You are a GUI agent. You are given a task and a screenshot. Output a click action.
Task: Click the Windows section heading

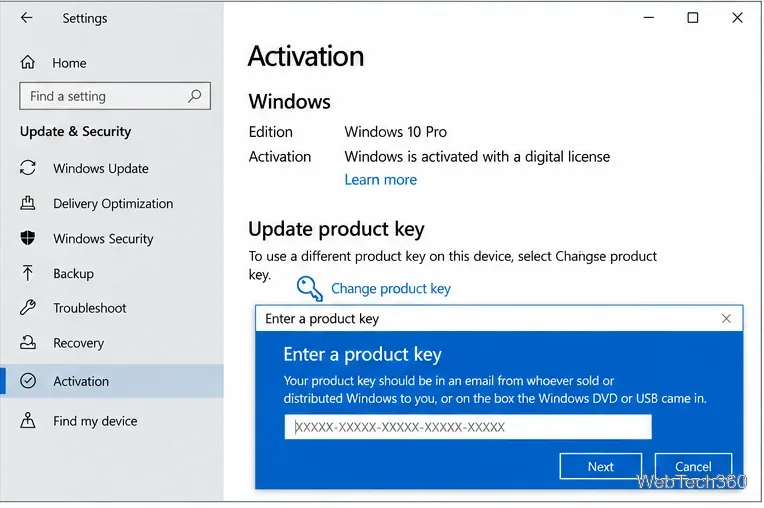289,102
